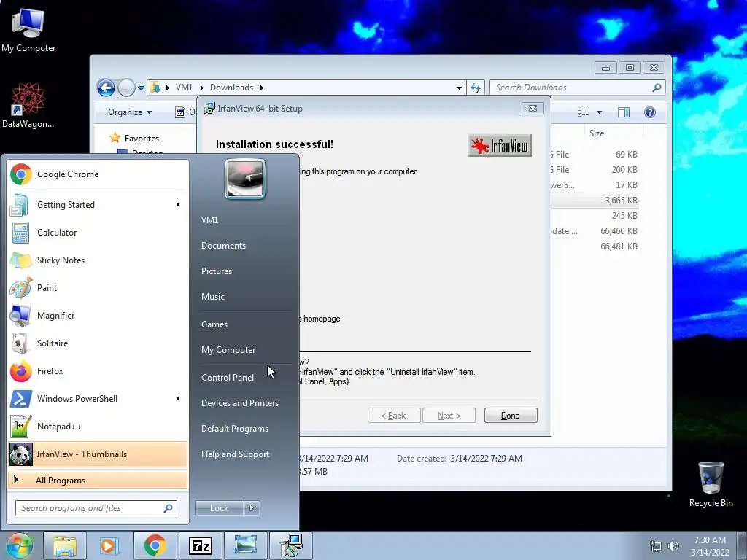This screenshot has height=560, width=747.
Task: Open Recycle Bin on desktop
Action: [x=711, y=484]
